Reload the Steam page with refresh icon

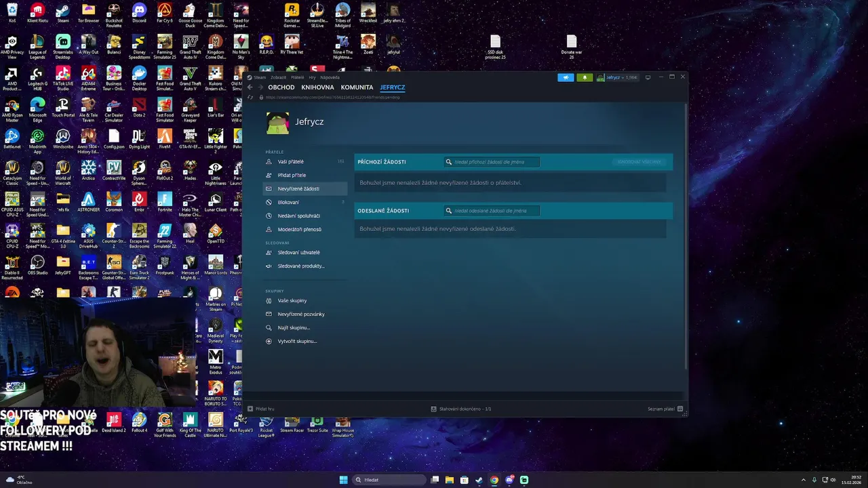[250, 97]
